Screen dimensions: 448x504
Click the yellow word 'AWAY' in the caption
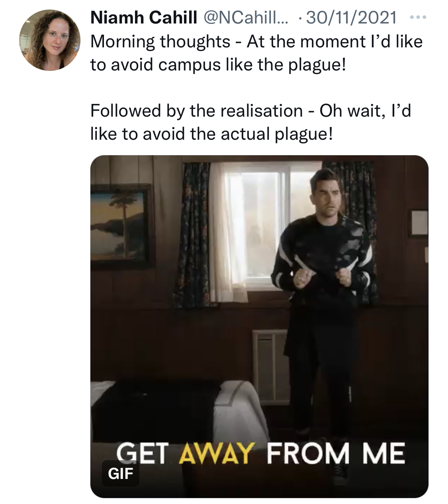click(x=217, y=454)
